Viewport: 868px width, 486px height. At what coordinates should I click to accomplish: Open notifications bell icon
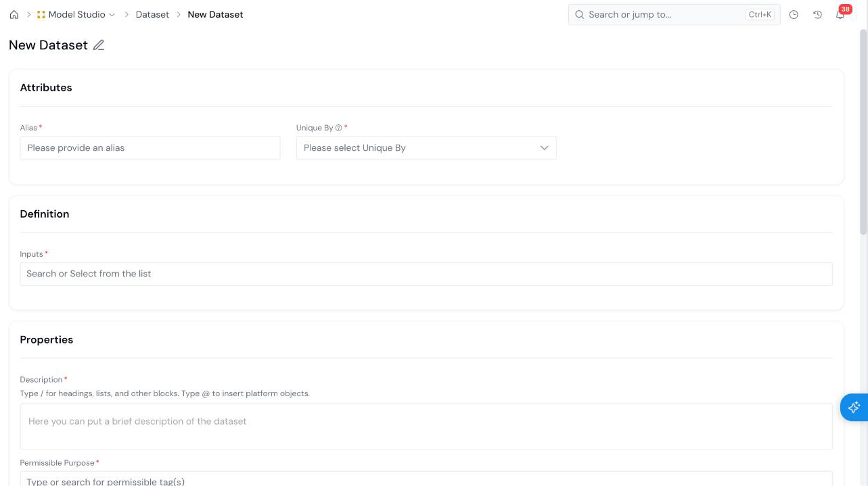click(840, 15)
